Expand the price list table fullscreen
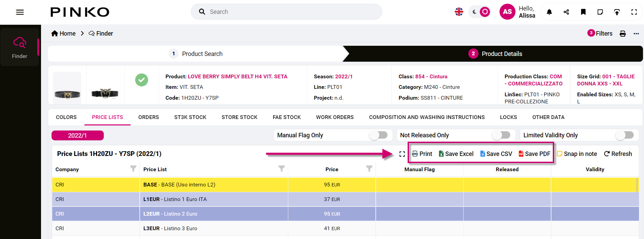Viewport: 644px width, 239px height. pyautogui.click(x=402, y=154)
